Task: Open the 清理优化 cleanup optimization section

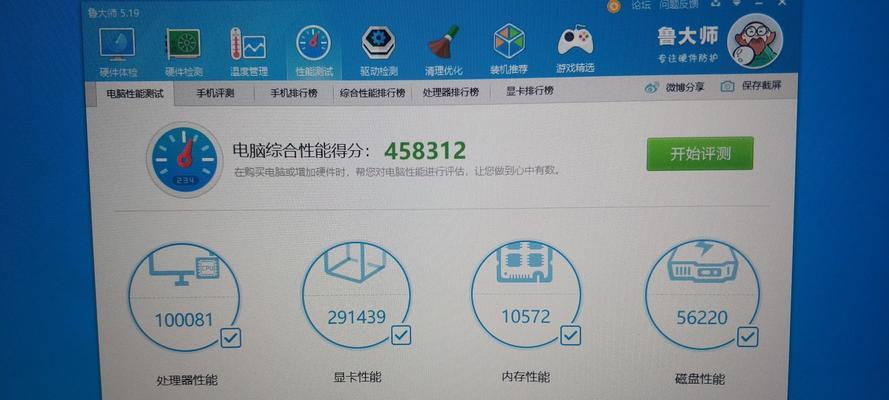Action: coord(444,52)
